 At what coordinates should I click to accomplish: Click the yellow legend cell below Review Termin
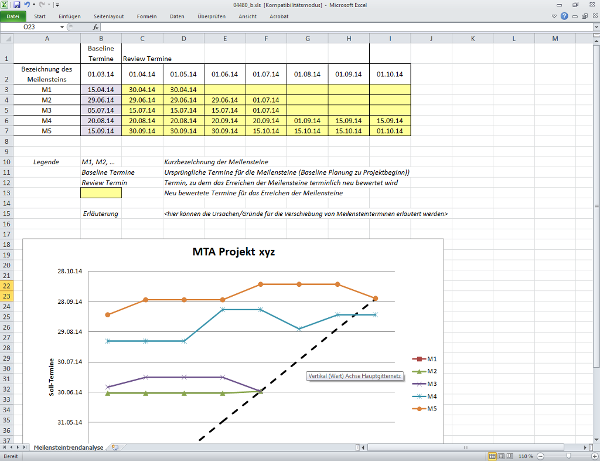[x=101, y=193]
